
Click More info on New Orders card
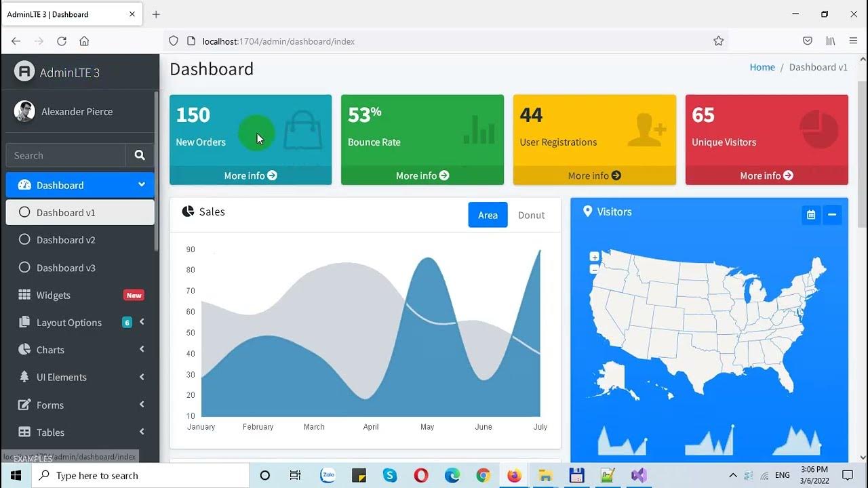[x=250, y=176]
